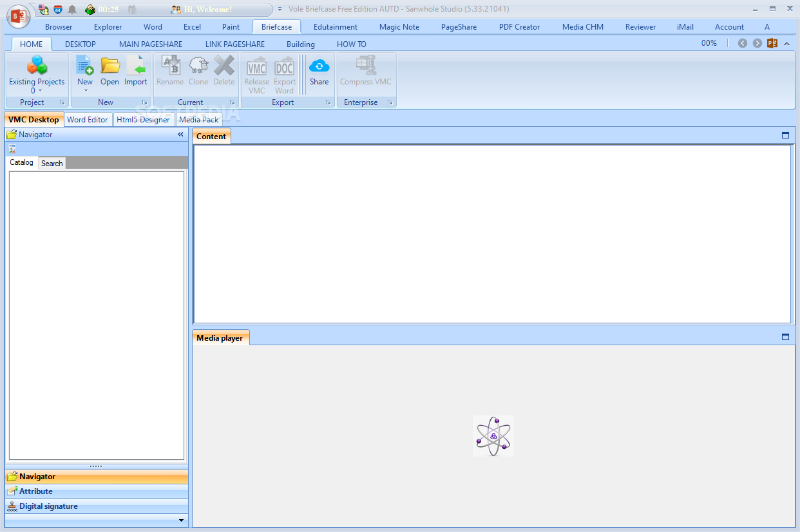This screenshot has height=532, width=800.
Task: Click the Compress VMC icon
Action: coord(366,65)
